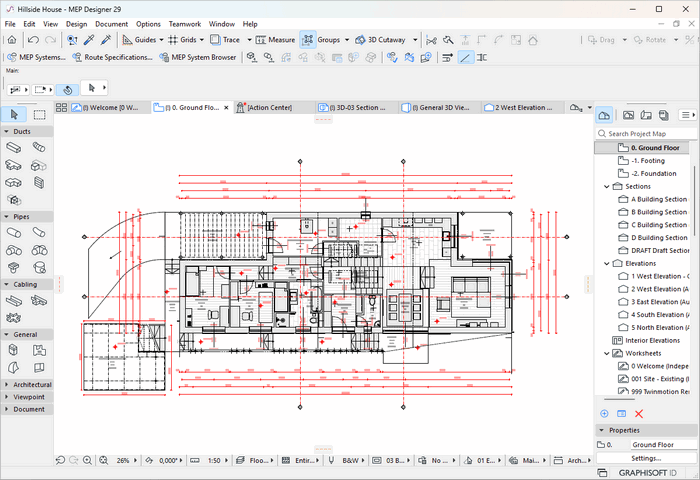
Task: Click the Search Project Map field
Action: tap(647, 133)
